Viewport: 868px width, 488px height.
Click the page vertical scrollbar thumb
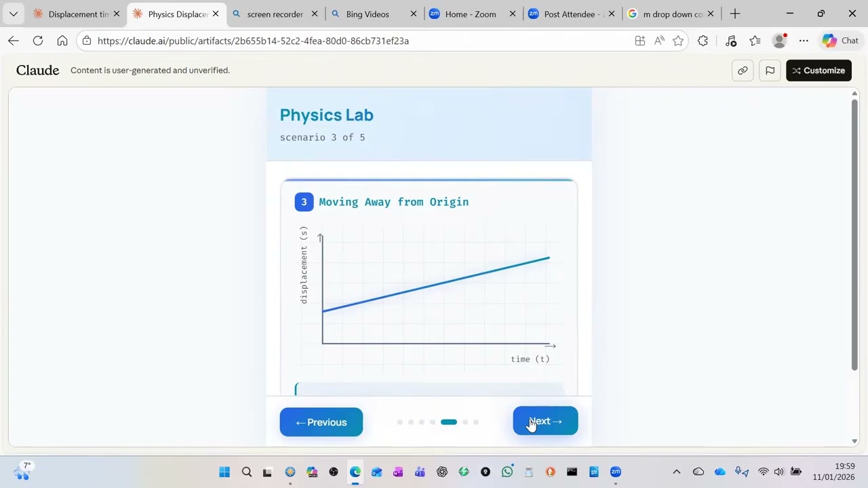pos(854,235)
